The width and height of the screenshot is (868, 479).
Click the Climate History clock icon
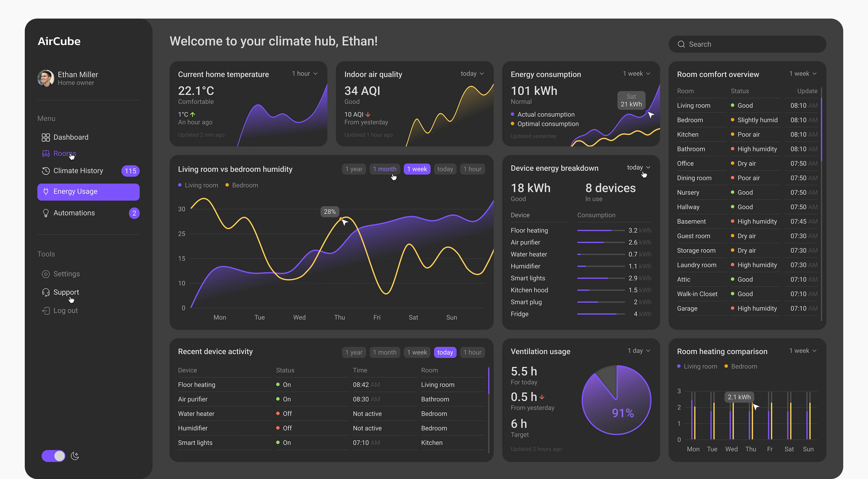pos(46,171)
